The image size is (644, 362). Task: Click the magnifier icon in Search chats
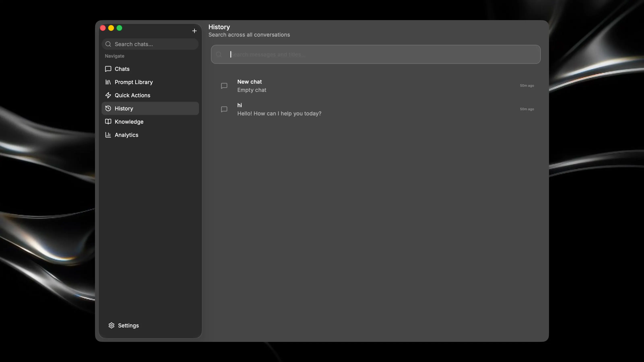point(108,44)
